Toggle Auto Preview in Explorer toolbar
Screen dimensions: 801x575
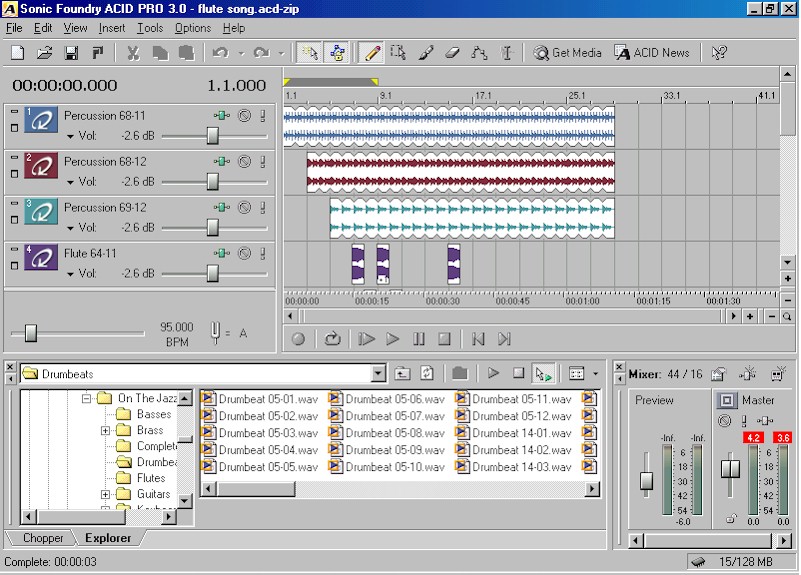[543, 374]
